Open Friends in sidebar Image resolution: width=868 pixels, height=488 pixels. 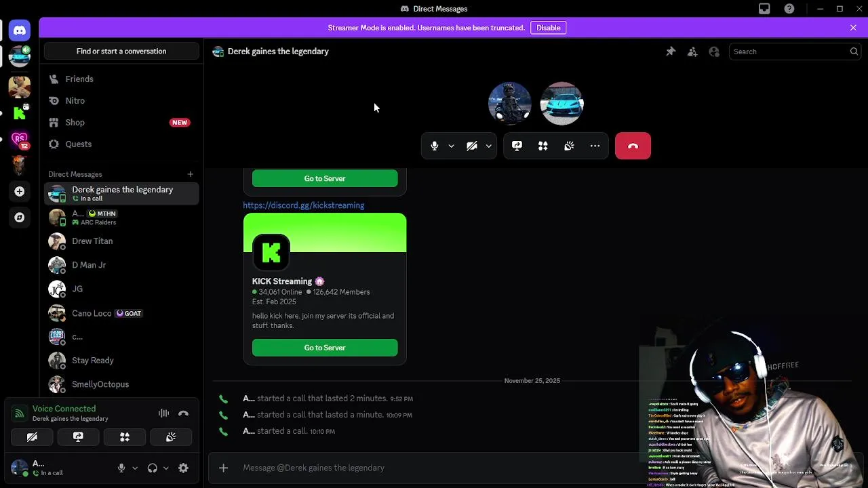121,79
